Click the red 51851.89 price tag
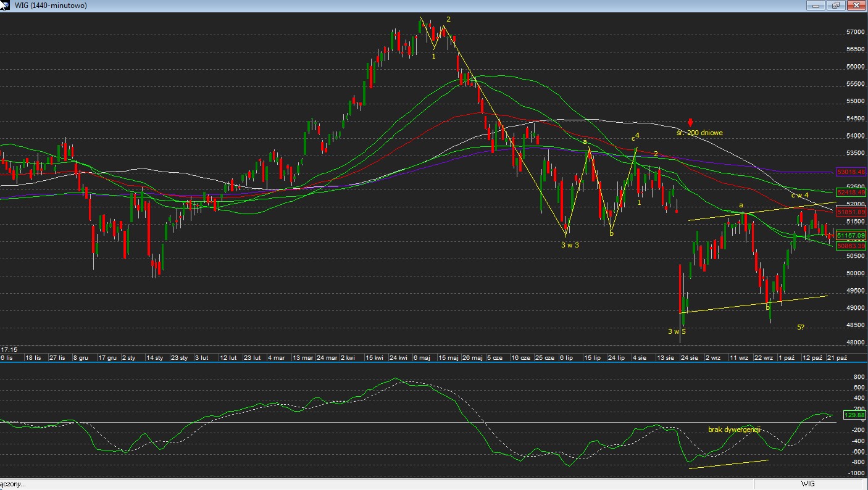 coord(851,212)
